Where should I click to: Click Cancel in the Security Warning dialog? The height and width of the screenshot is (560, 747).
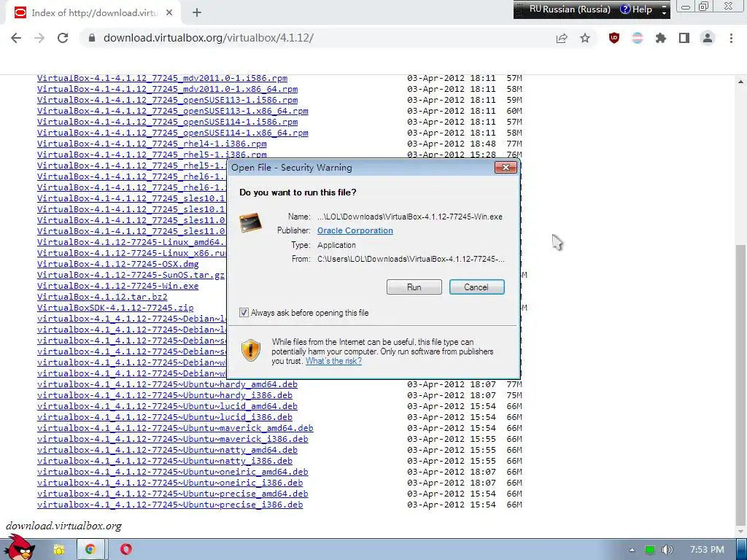coord(476,287)
